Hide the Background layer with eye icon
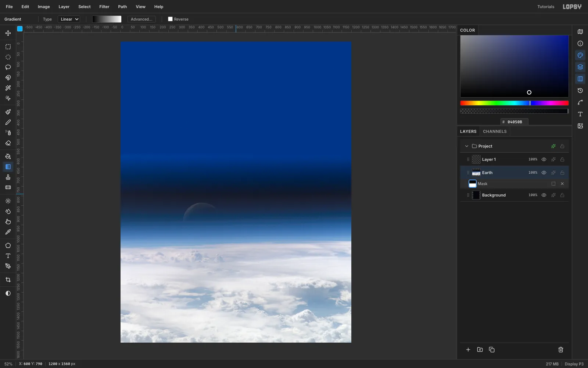588x368 pixels. (x=544, y=195)
